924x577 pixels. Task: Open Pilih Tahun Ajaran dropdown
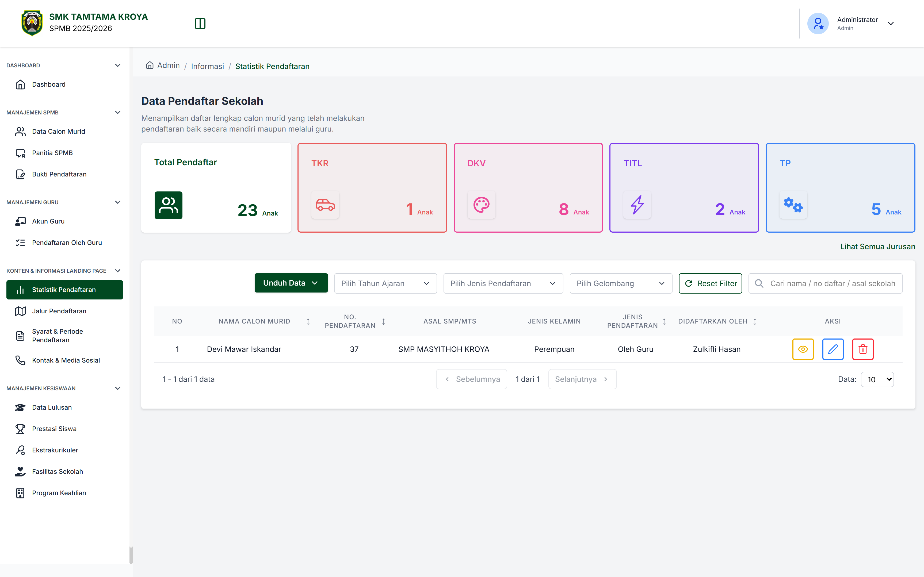[386, 283]
